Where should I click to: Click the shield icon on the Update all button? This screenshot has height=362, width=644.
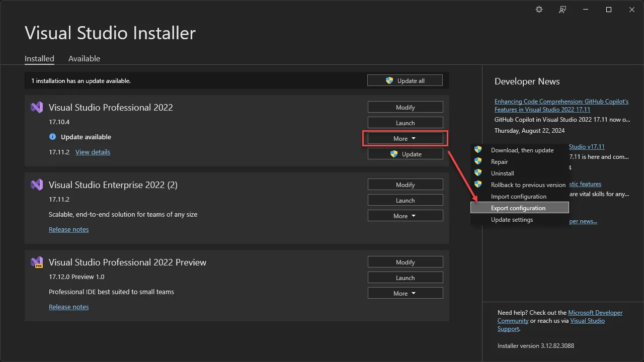pos(389,80)
